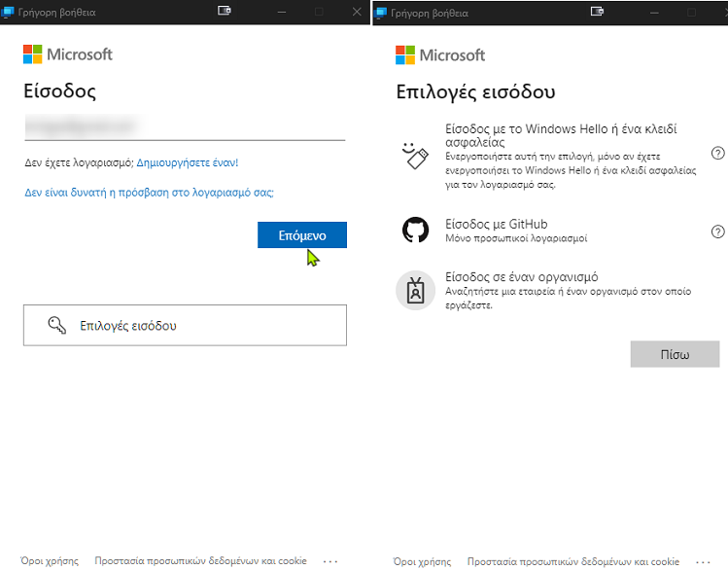This screenshot has height=570, width=728.
Task: Minimize the right Γρήγορη βοήθεια window
Action: coord(655,12)
